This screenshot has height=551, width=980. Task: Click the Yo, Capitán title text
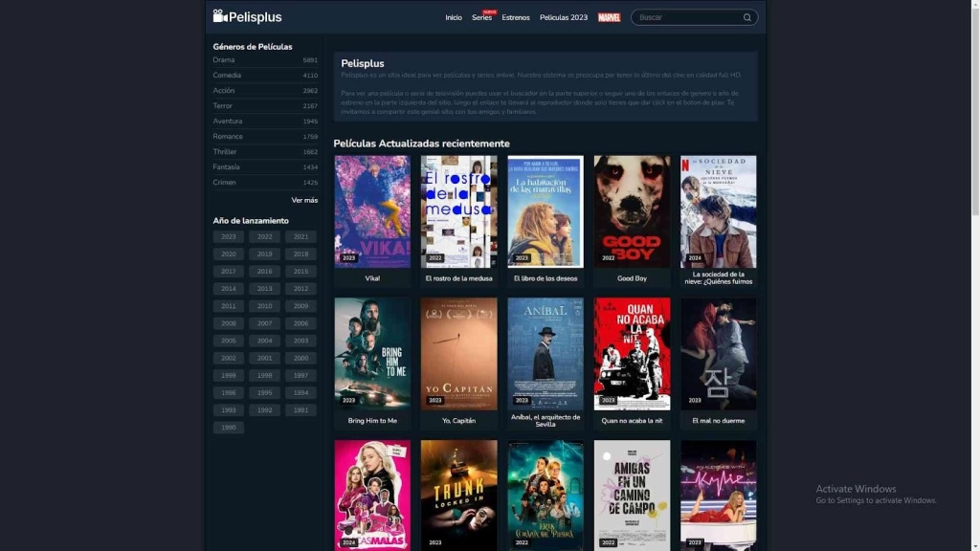[x=458, y=421]
